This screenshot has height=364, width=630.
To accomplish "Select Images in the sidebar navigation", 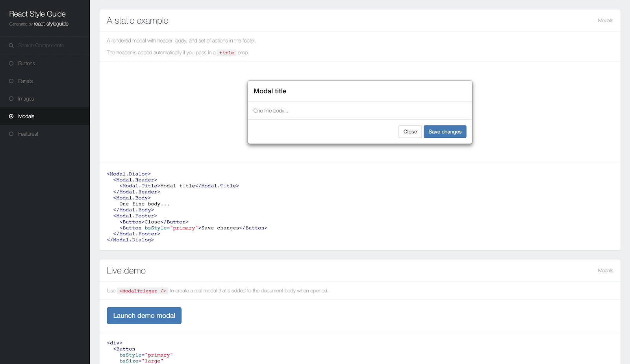I will (x=26, y=99).
